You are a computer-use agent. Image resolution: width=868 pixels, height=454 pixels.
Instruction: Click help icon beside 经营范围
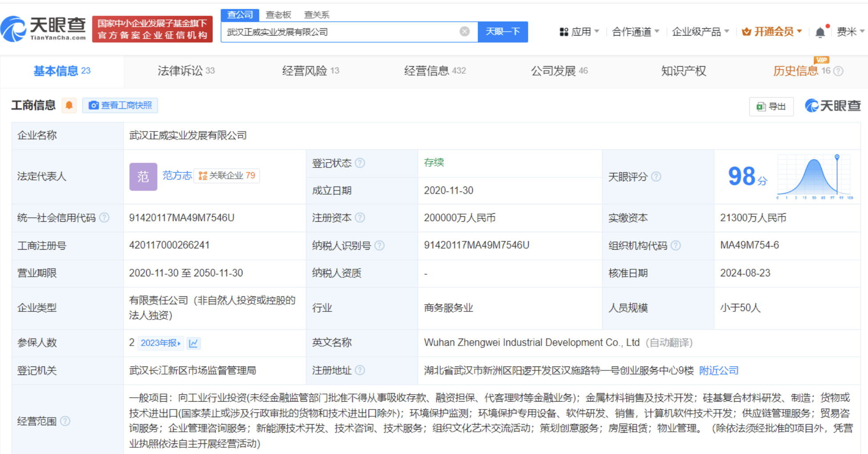[65, 421]
